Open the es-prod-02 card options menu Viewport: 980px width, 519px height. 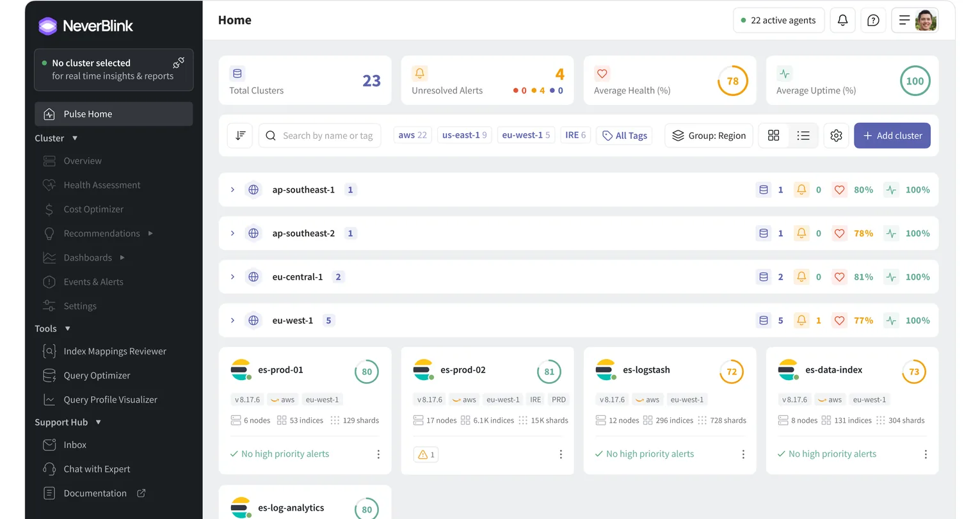[561, 454]
